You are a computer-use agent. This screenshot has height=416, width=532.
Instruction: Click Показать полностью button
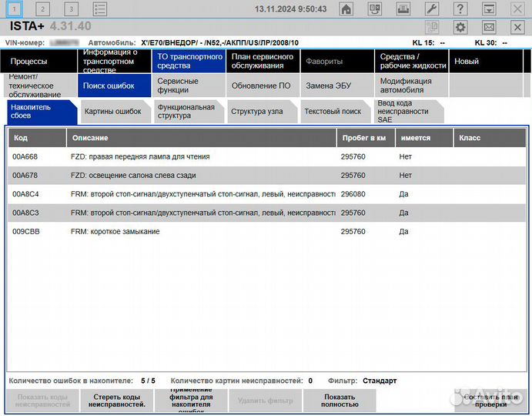pyautogui.click(x=340, y=401)
